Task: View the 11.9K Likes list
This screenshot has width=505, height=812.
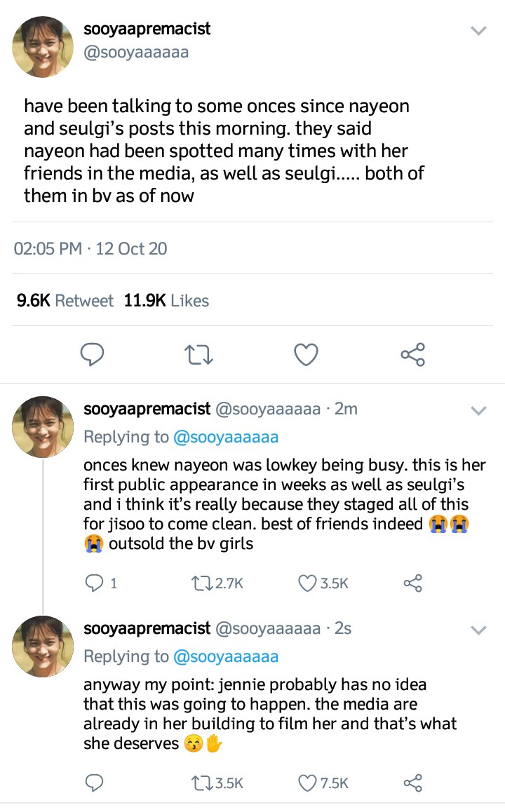Action: point(166,301)
